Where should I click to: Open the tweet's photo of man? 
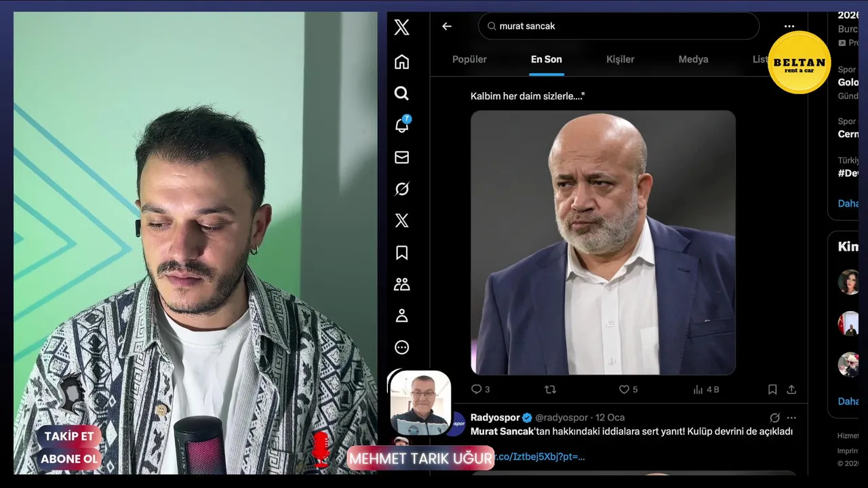(x=603, y=243)
